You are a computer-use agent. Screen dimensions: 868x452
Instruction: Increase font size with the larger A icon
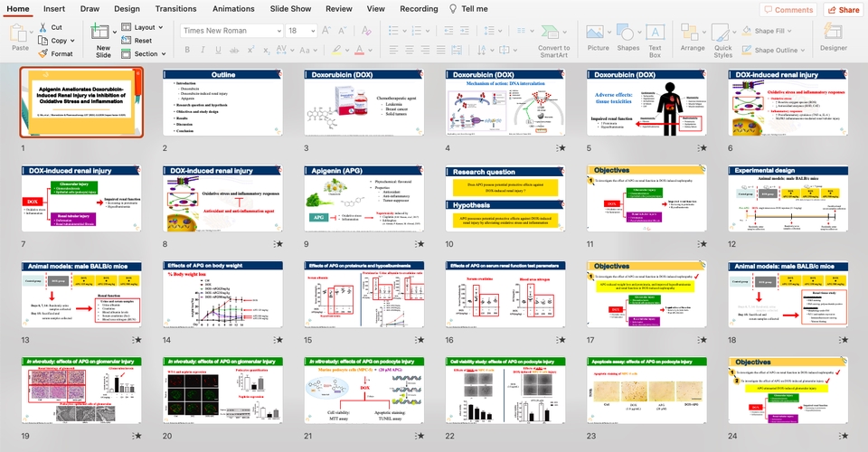(326, 31)
